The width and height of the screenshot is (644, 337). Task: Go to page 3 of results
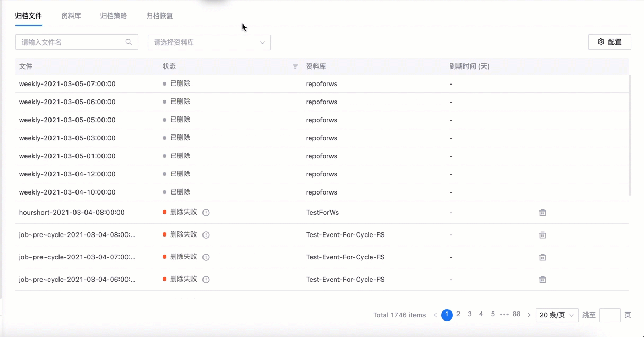tap(470, 315)
